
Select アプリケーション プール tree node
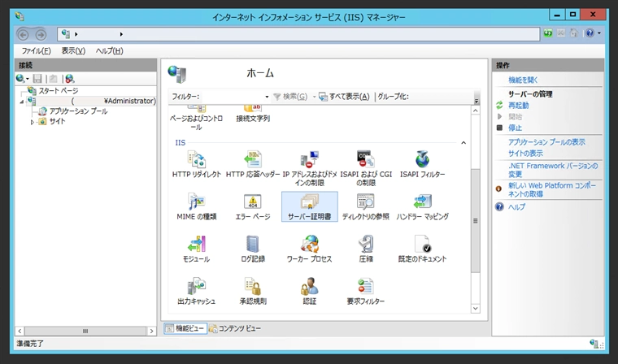[x=78, y=111]
